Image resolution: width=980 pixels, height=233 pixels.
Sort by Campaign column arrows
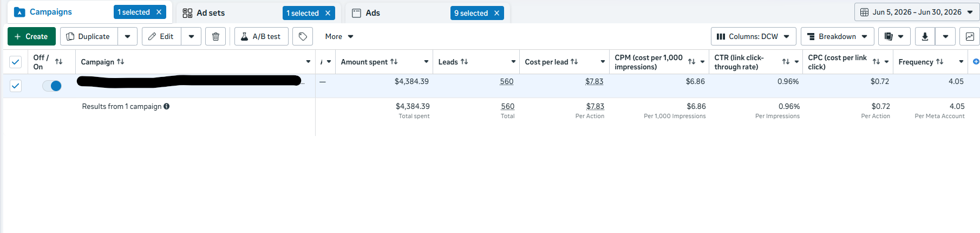(x=121, y=62)
